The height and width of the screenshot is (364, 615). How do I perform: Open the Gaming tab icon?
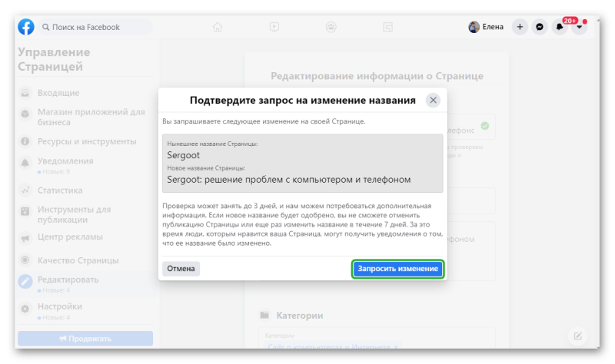387,27
